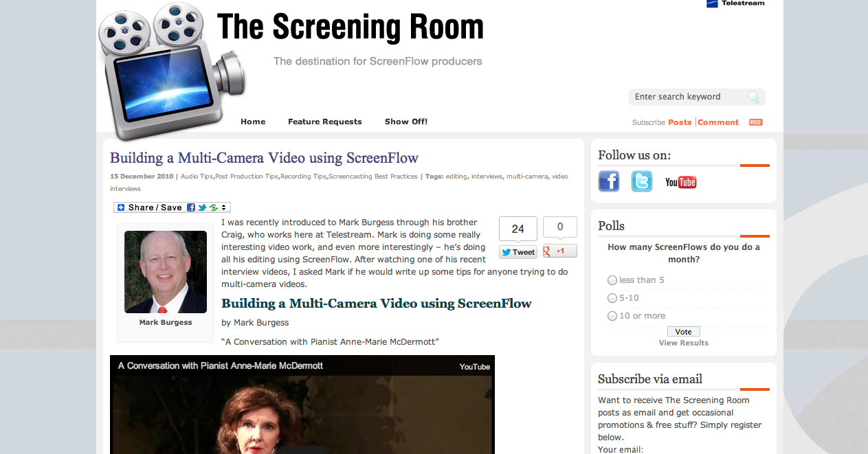Open the Show Off! menu item
Screen dimensions: 868x454
[406, 122]
